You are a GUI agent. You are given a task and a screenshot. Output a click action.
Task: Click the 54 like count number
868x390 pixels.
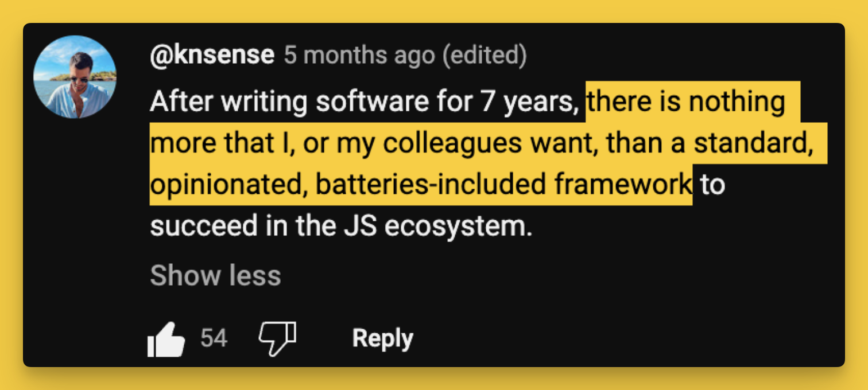pos(214,338)
